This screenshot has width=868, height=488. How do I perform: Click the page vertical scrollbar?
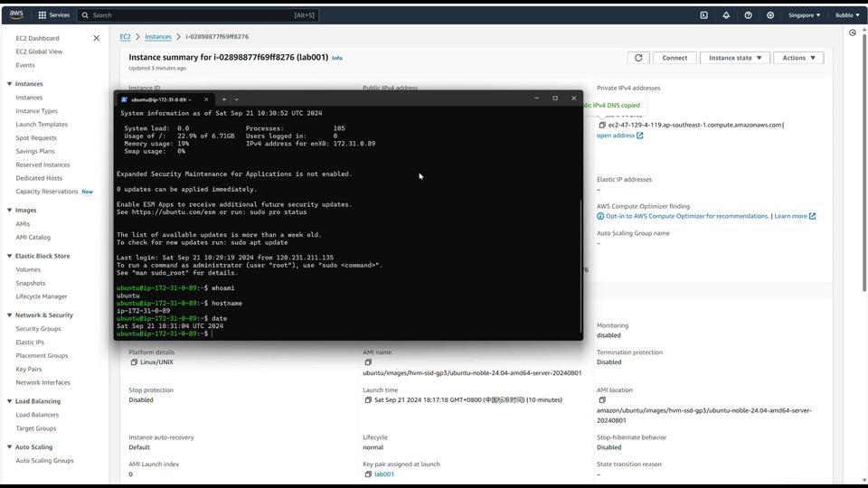[864, 161]
